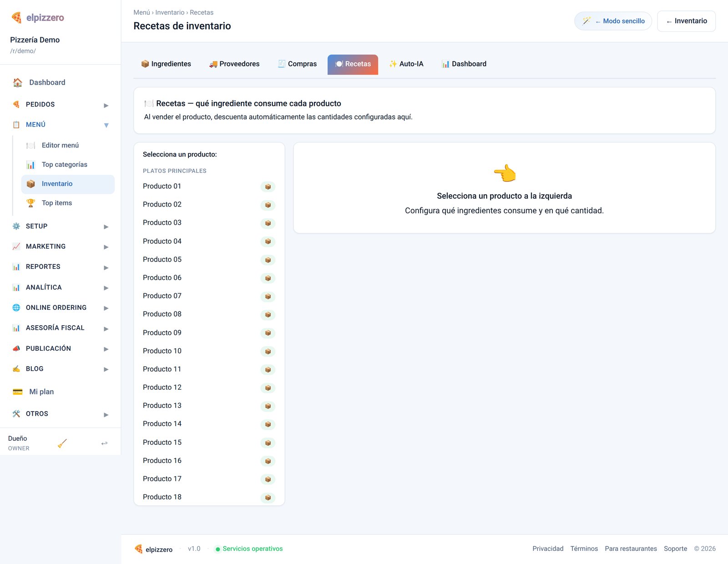Click the footer elpizzero pizza icon
Screen dimensions: 728x564
(x=139, y=549)
